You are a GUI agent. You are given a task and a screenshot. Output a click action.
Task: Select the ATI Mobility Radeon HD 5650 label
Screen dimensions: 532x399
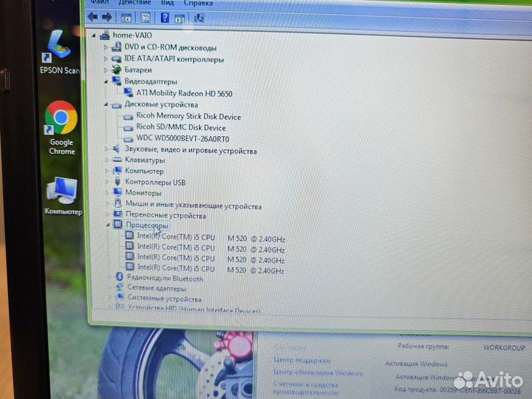click(x=184, y=93)
